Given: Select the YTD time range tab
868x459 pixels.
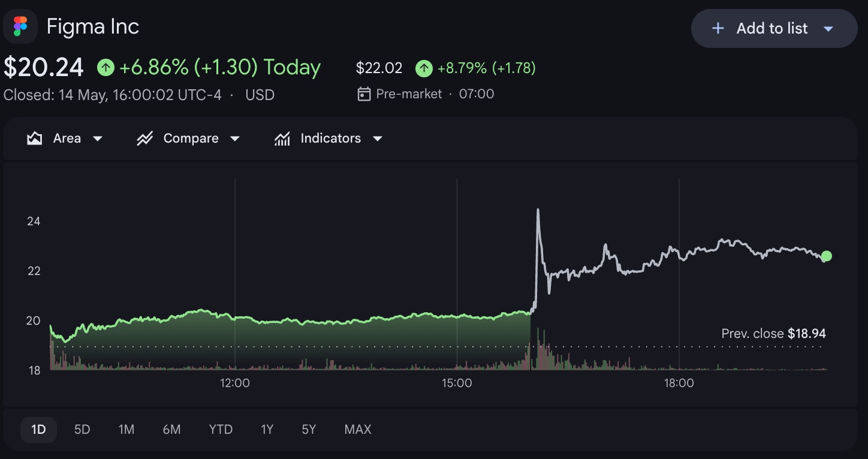Looking at the screenshot, I should pyautogui.click(x=221, y=430).
